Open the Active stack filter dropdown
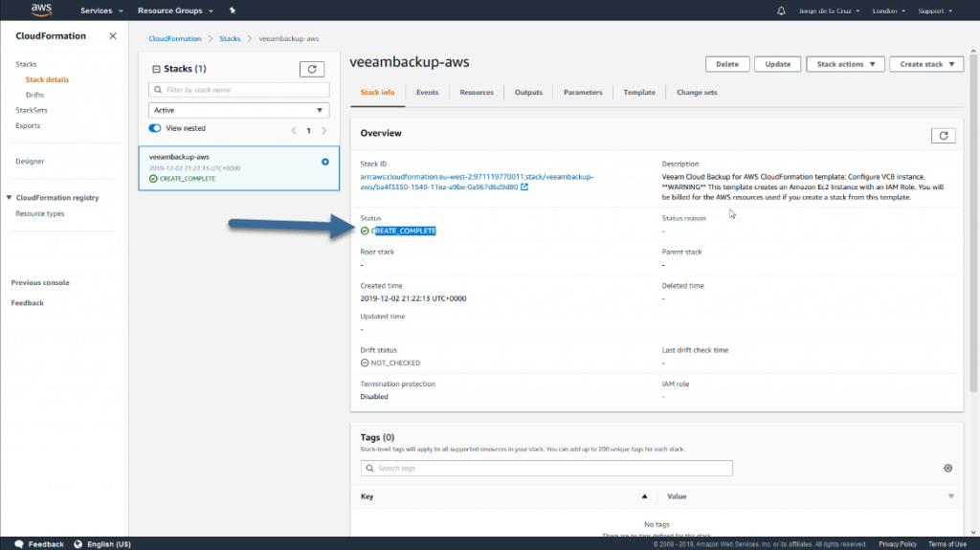This screenshot has height=550, width=980. point(238,110)
